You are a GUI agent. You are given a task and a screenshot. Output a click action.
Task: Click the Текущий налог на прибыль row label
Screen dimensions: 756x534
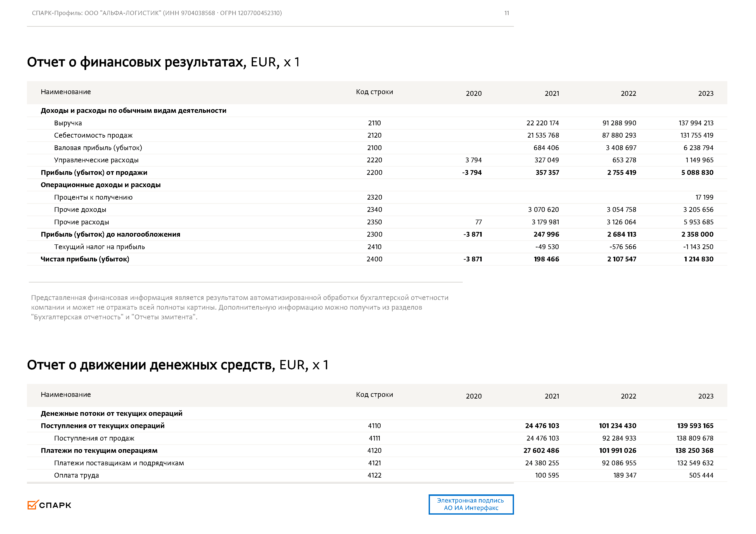tap(99, 247)
